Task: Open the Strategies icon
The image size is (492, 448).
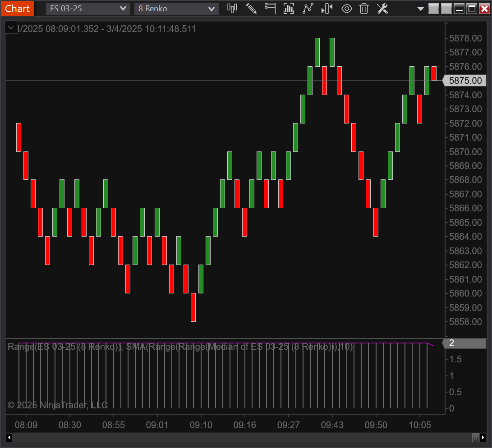Action: point(308,9)
